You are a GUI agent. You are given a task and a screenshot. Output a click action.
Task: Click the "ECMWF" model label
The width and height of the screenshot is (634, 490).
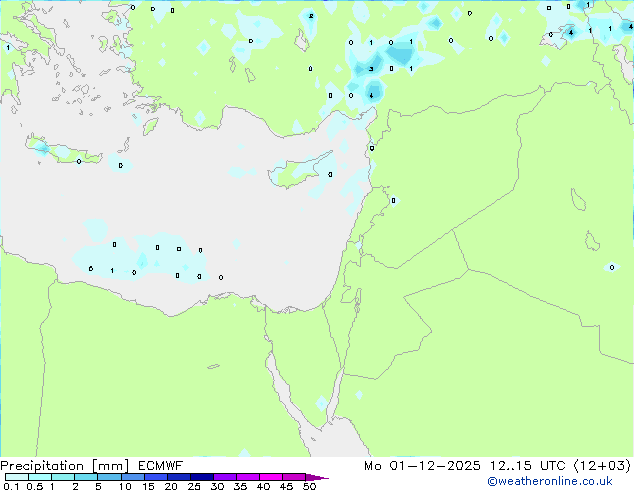[160, 465]
